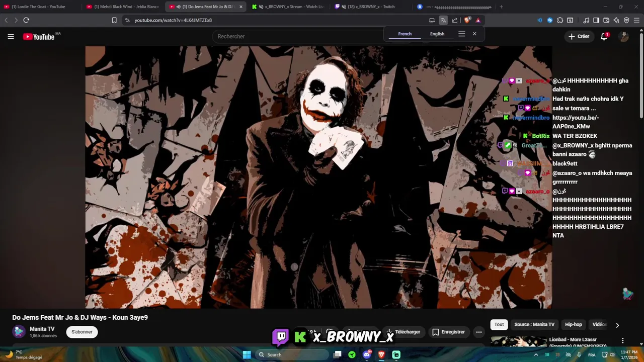Open the browser main menu icon
Viewport: 644px width, 362px height.
tap(636, 20)
